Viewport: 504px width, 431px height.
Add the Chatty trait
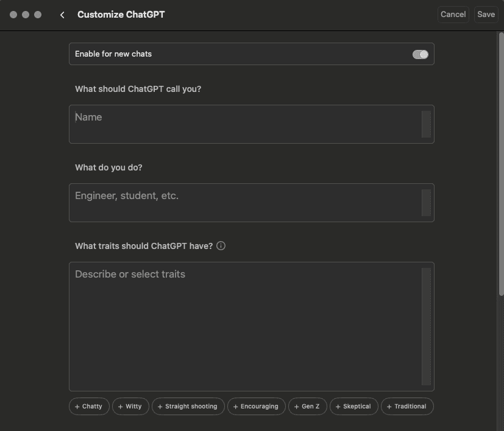(x=89, y=406)
